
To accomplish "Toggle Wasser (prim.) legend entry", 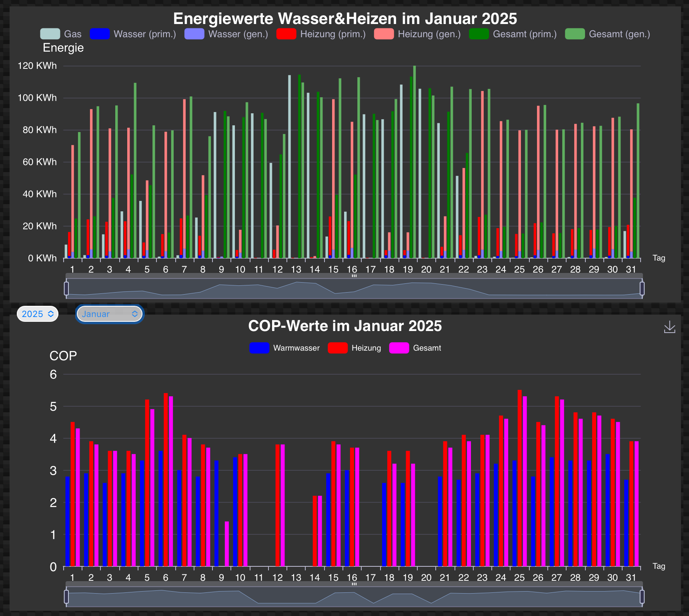I will pos(133,34).
